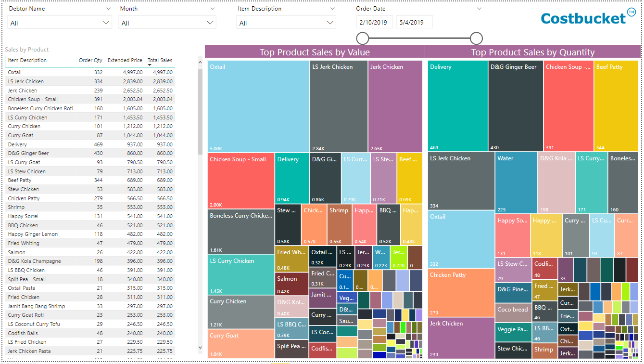The height and width of the screenshot is (364, 644).
Task: Select LS Jerk Chicken 334 quantity tile
Action: click(461, 181)
